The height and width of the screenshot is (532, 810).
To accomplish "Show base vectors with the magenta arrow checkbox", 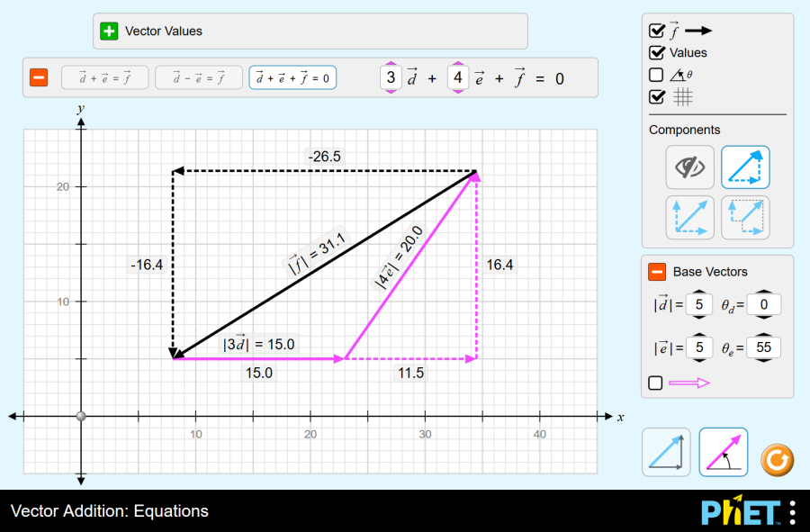I will [x=655, y=383].
